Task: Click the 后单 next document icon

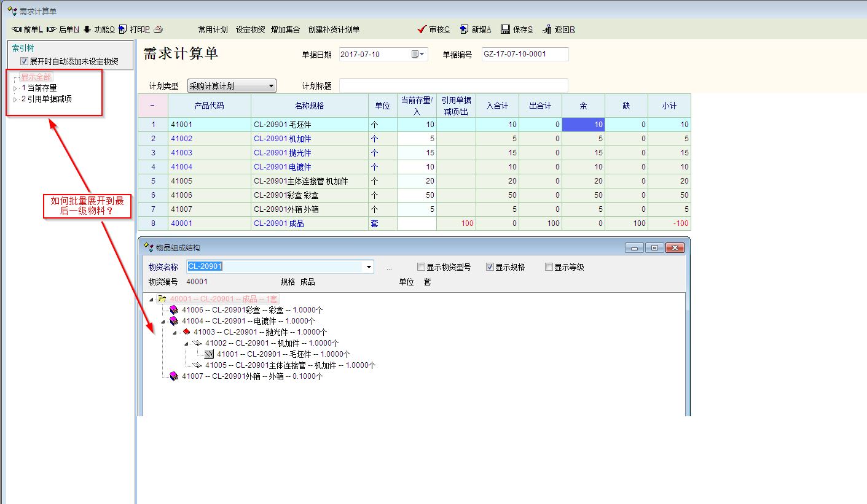Action: pos(51,29)
